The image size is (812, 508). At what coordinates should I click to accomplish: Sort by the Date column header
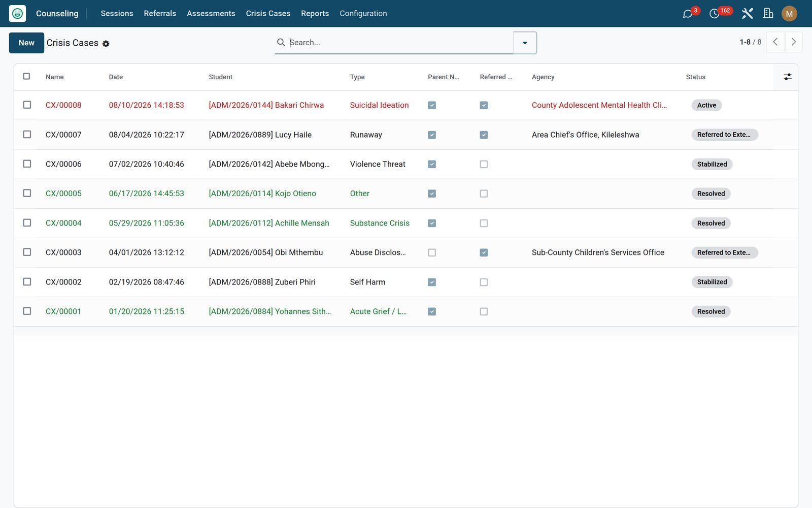point(116,77)
